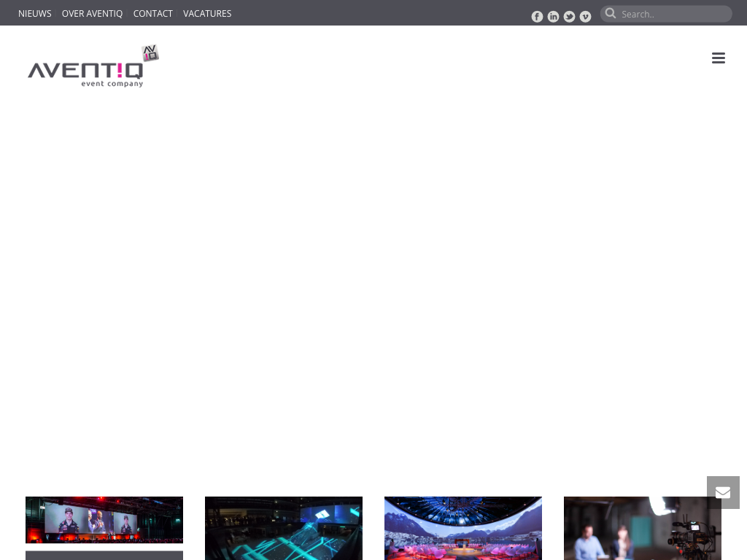Open thumbnail with three presenters on screen
Image resolution: width=747 pixels, height=560 pixels.
pos(104,519)
